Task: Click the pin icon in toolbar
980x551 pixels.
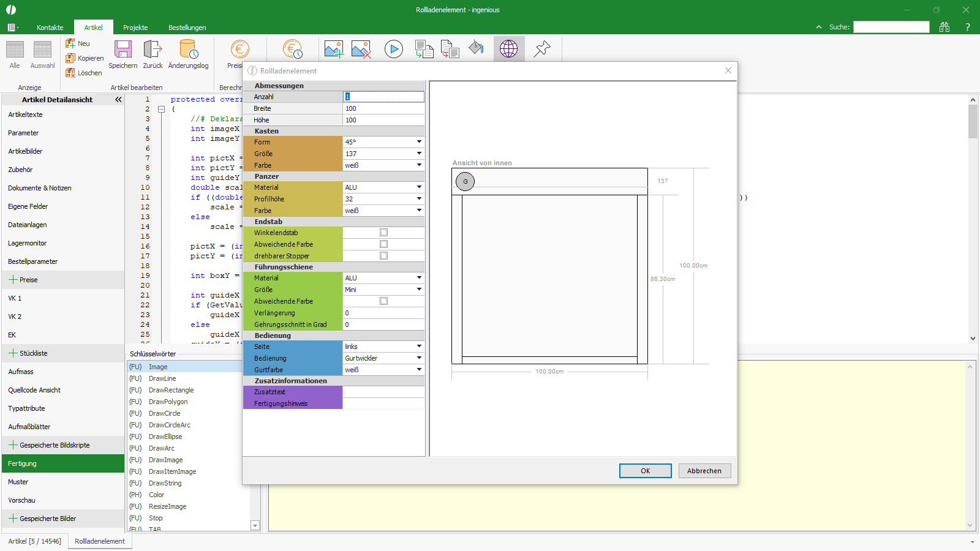Action: pos(542,49)
